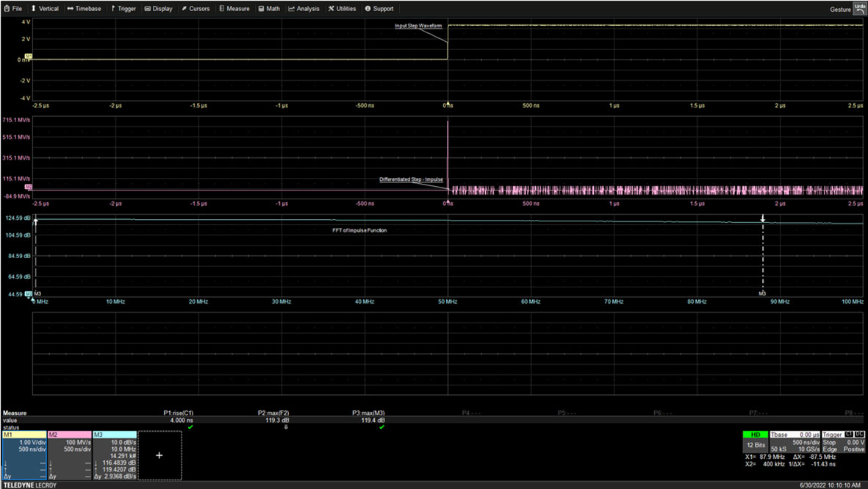Open the M1 yellow trace descriptor box

coord(24,455)
